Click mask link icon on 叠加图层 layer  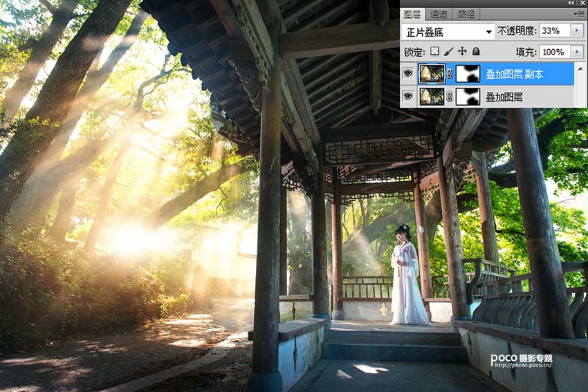point(450,97)
